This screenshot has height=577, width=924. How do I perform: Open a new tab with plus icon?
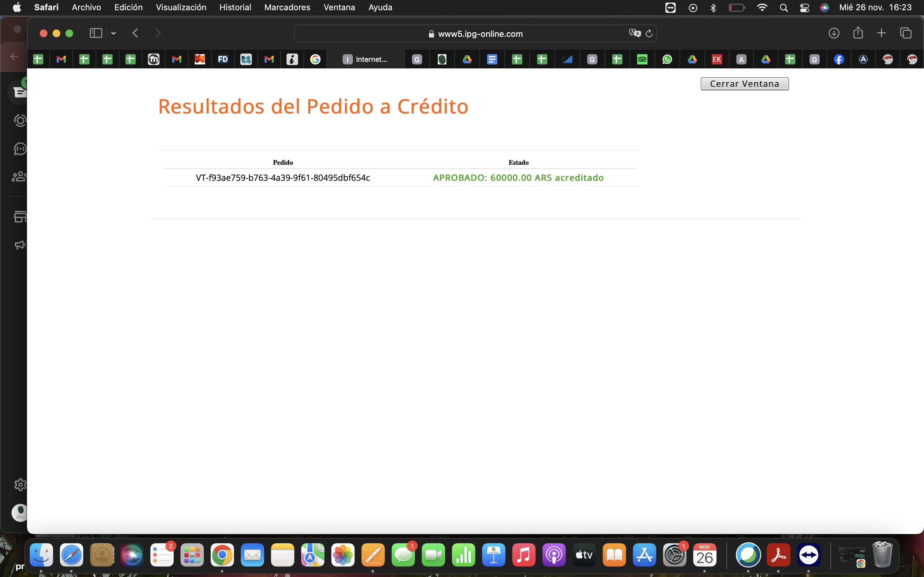[881, 33]
